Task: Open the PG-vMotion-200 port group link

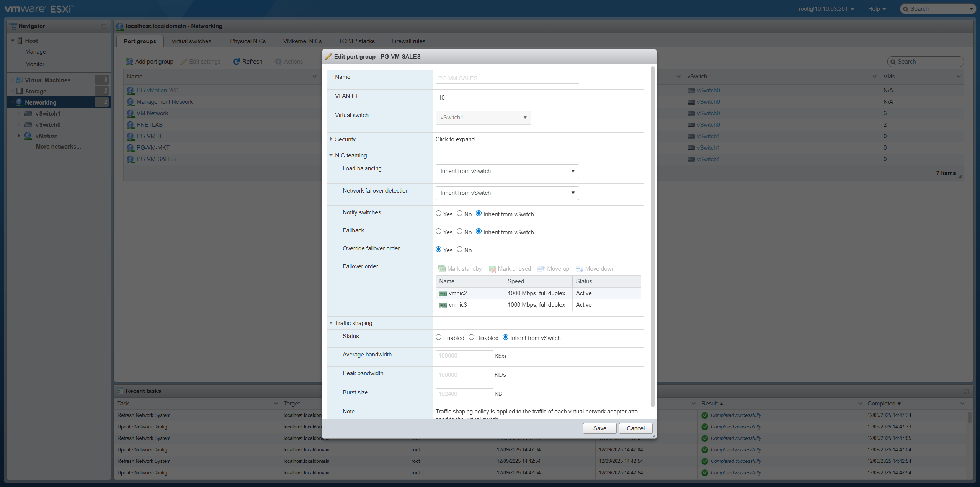Action: pos(157,90)
